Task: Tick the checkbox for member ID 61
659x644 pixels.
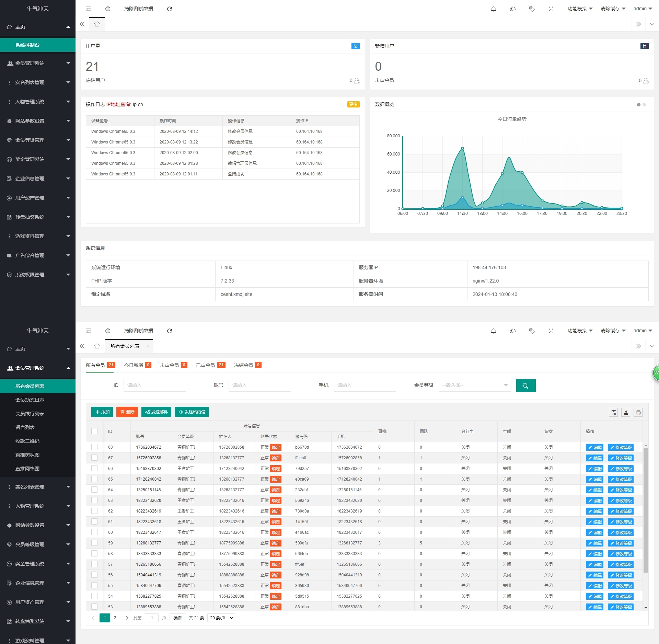Action: coord(94,521)
